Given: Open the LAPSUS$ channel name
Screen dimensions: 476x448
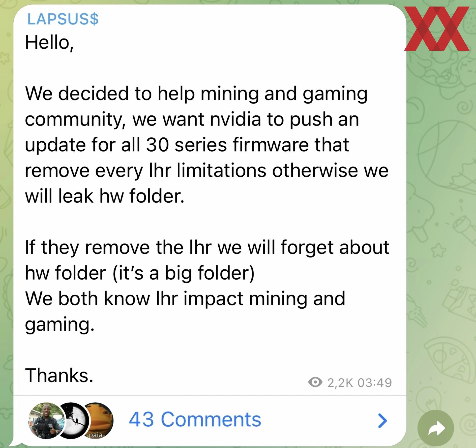Looking at the screenshot, I should (x=63, y=19).
